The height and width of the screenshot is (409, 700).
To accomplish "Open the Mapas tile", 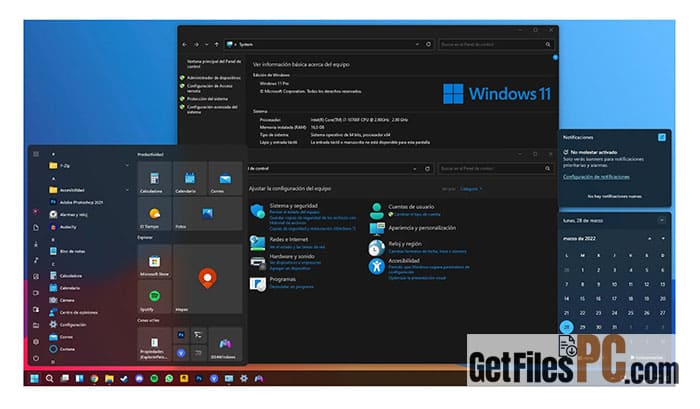I will click(208, 279).
